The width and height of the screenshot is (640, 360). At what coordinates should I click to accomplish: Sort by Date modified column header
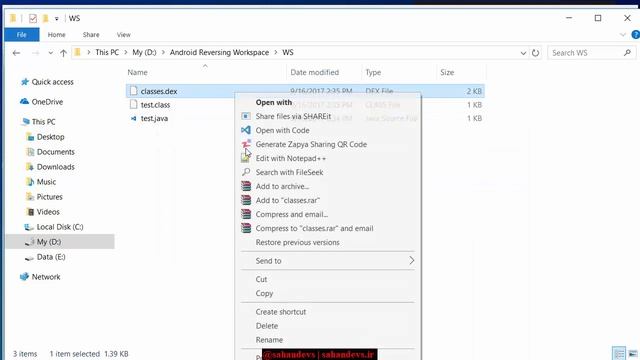pyautogui.click(x=315, y=72)
